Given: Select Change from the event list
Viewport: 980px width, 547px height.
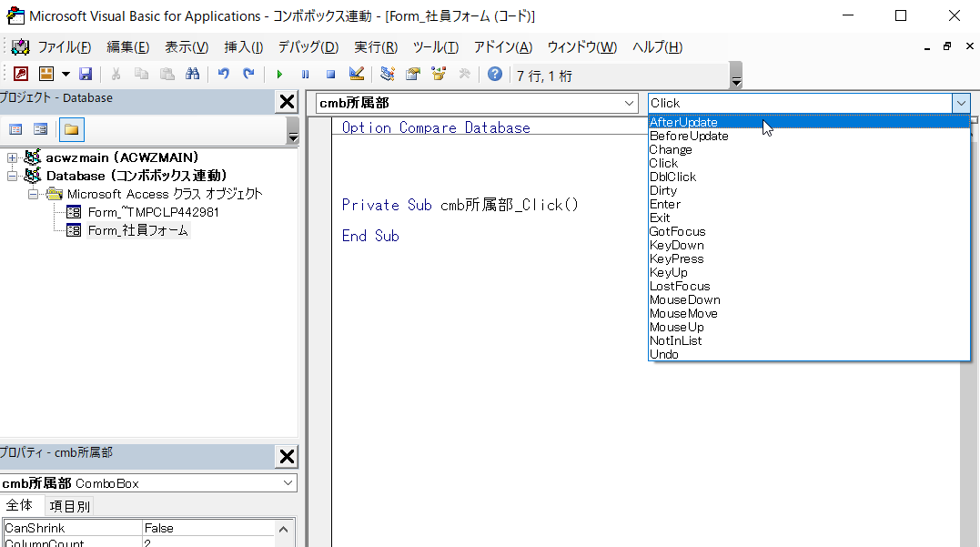Looking at the screenshot, I should [x=809, y=150].
